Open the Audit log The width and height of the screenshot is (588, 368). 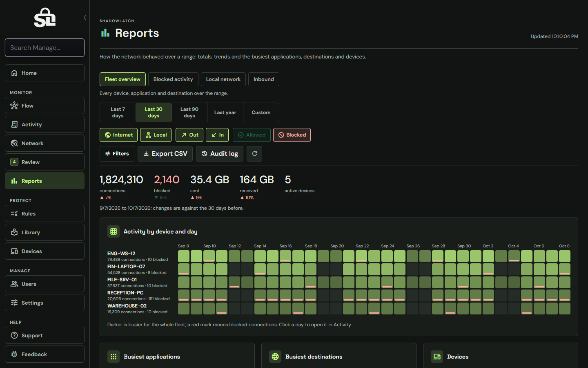tap(220, 154)
